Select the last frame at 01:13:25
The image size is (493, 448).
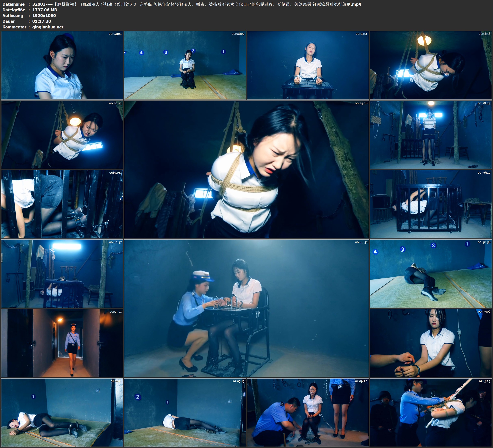[431, 412]
